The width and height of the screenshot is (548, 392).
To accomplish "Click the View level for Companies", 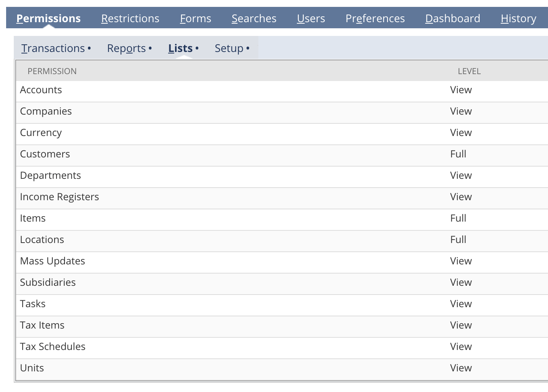I will pyautogui.click(x=461, y=111).
